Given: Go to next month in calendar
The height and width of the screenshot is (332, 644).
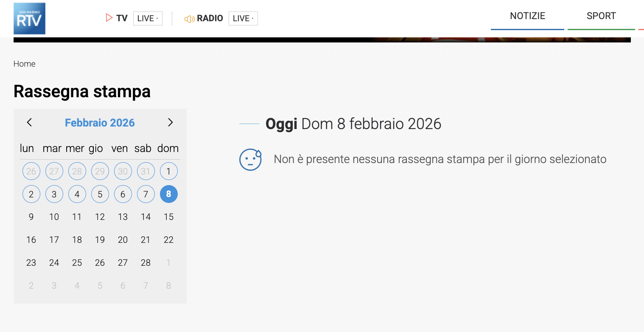Looking at the screenshot, I should (x=170, y=122).
